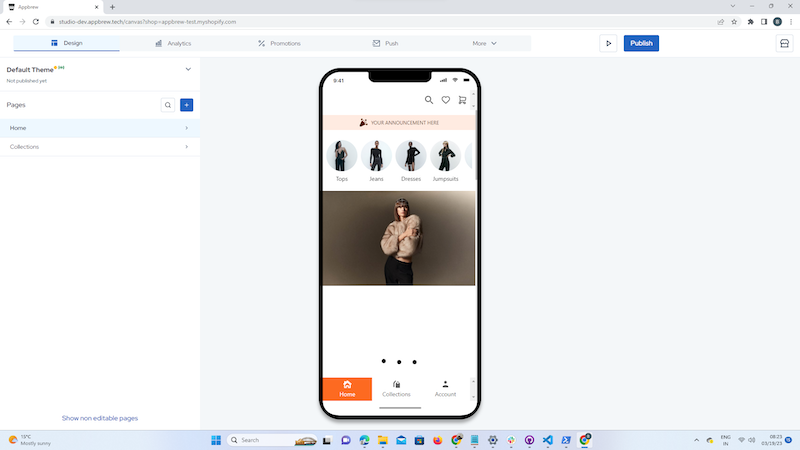The width and height of the screenshot is (800, 450).
Task: Show hidden system tray icons
Action: click(x=696, y=440)
